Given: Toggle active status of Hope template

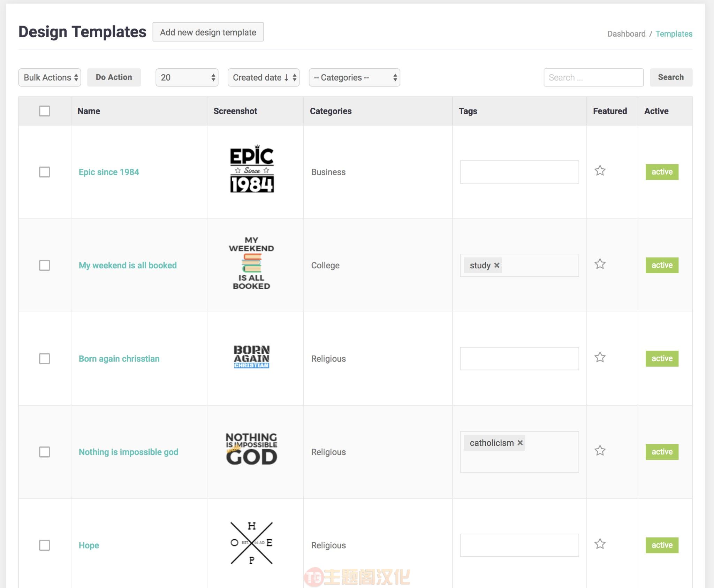Looking at the screenshot, I should tap(662, 545).
